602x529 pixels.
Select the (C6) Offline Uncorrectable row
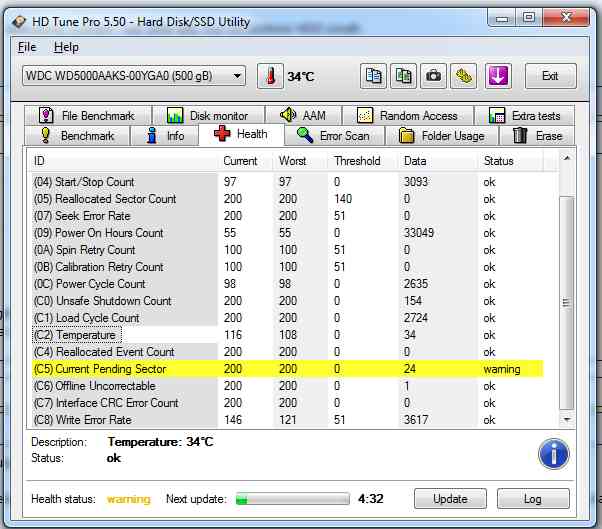[x=288, y=386]
